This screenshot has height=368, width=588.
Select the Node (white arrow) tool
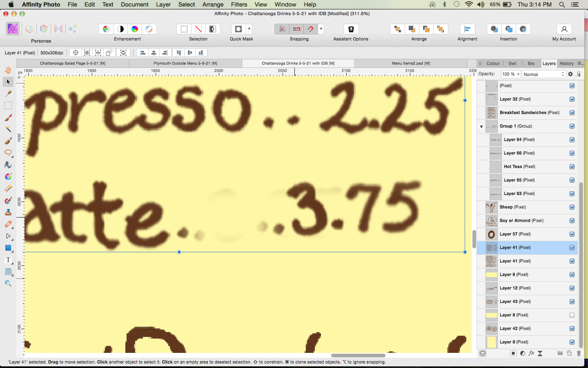[x=8, y=236]
